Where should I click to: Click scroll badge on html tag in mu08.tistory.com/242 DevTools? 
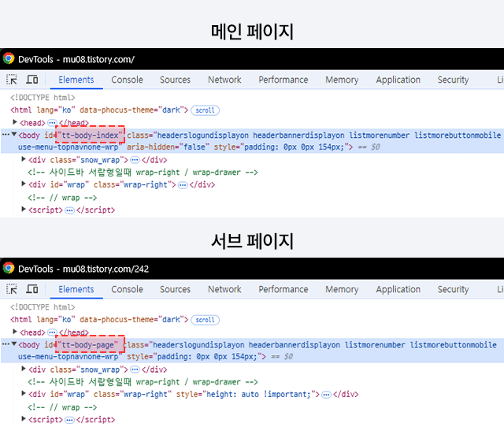click(x=205, y=320)
